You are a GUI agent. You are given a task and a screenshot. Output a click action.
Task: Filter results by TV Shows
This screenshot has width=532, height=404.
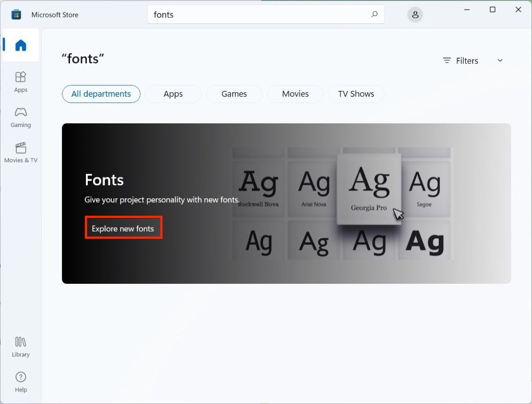(356, 94)
